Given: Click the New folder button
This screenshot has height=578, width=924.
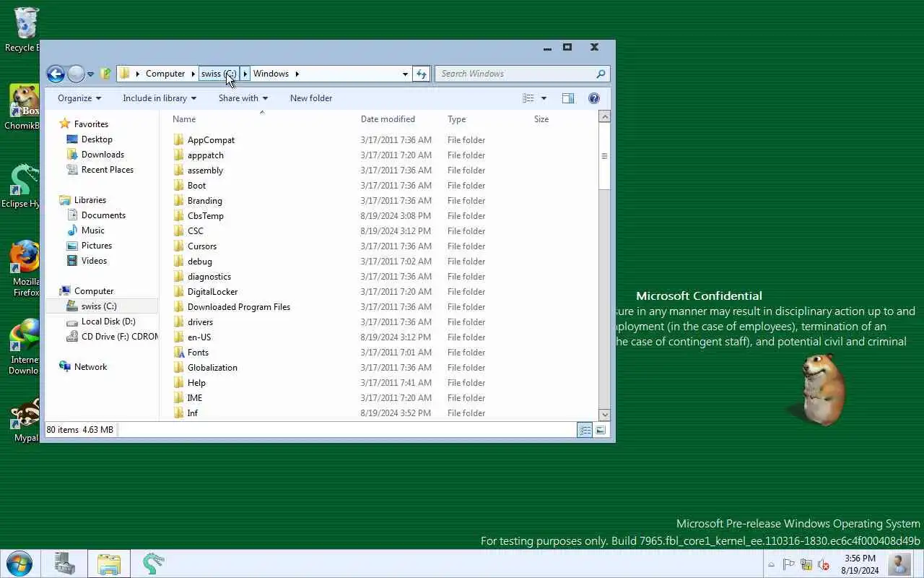Looking at the screenshot, I should point(311,98).
